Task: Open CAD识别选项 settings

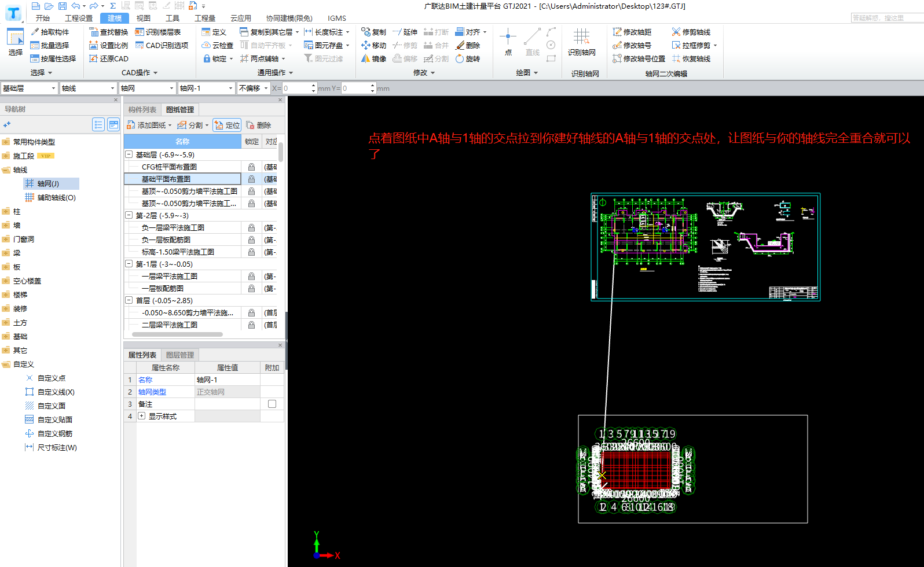Action: (x=162, y=45)
